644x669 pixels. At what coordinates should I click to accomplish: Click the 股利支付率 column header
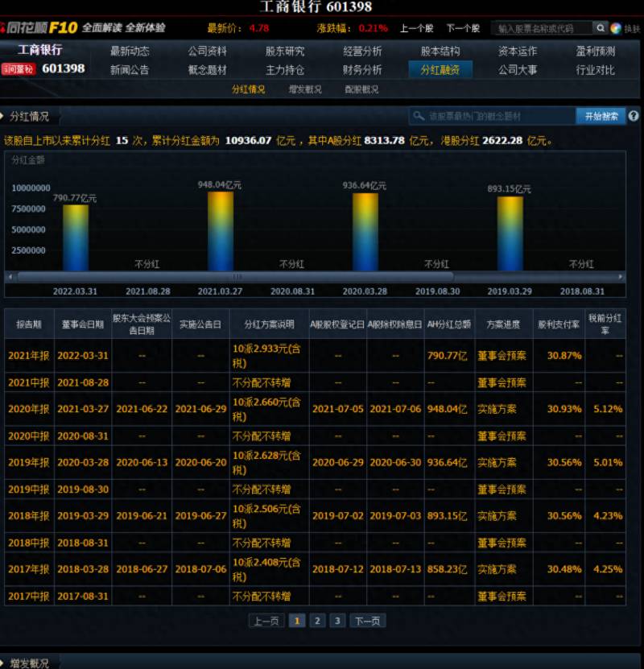pos(559,324)
